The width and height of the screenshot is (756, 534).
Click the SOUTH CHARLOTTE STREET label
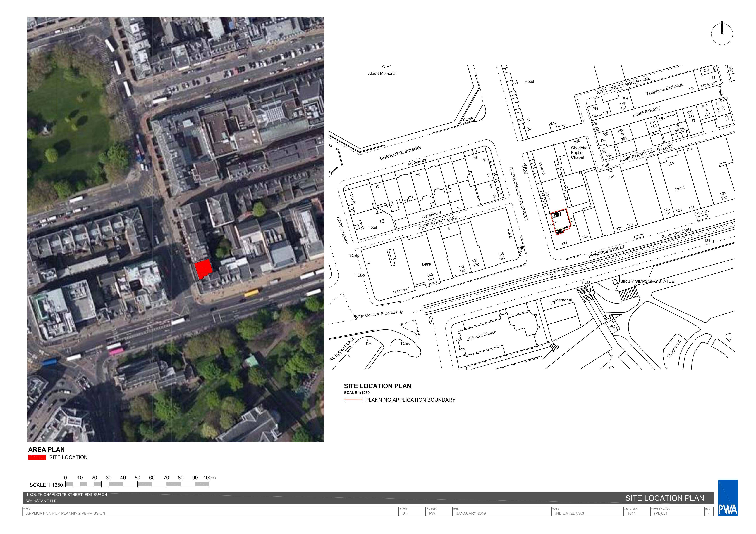[x=519, y=194]
